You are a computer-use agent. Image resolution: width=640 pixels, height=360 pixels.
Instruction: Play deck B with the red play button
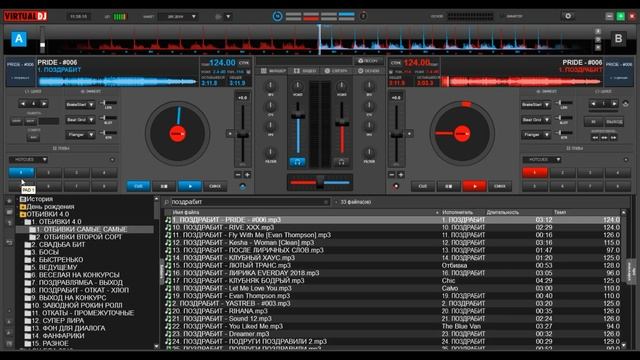(x=474, y=186)
